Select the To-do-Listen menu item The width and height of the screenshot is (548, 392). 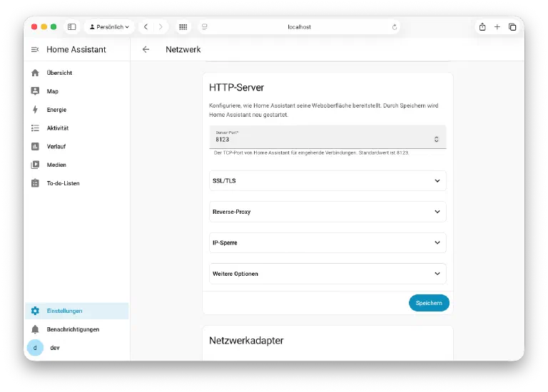click(x=77, y=183)
